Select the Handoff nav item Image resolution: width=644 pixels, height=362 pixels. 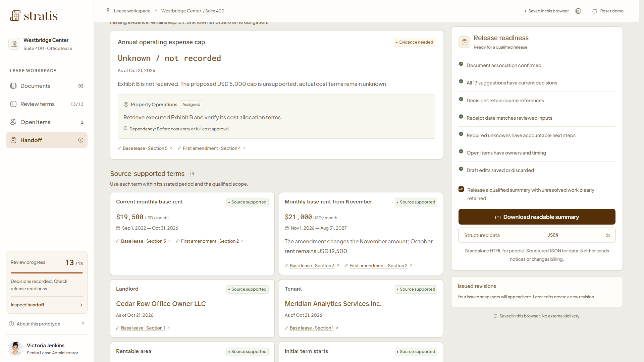(47, 140)
